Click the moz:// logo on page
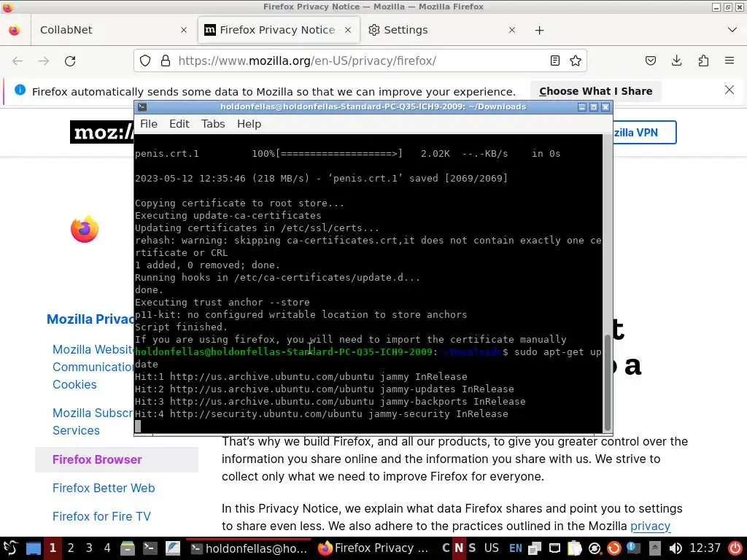Image resolution: width=747 pixels, height=560 pixels. (x=102, y=132)
